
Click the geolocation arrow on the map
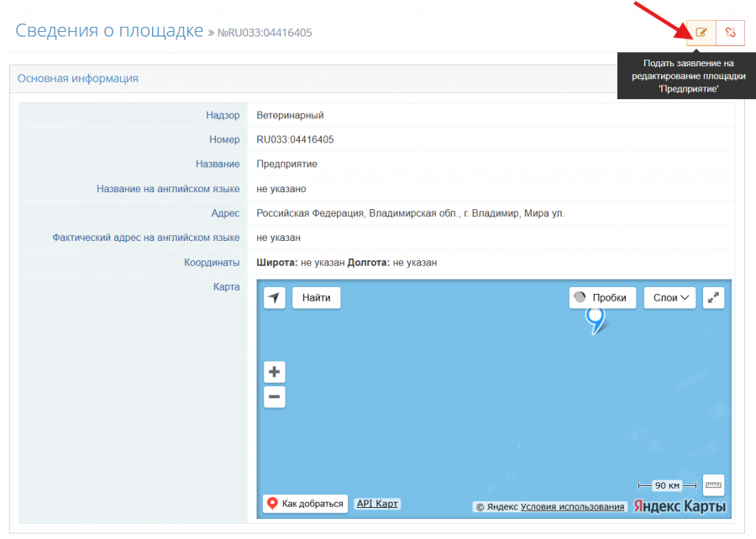click(275, 297)
